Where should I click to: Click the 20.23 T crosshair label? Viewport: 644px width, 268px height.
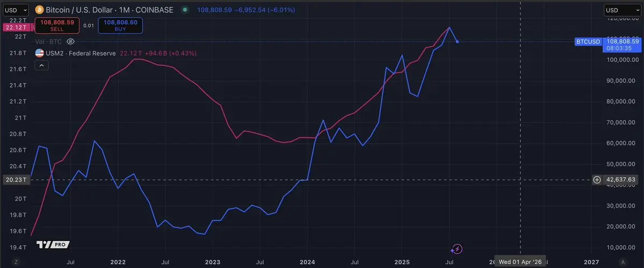click(x=17, y=179)
